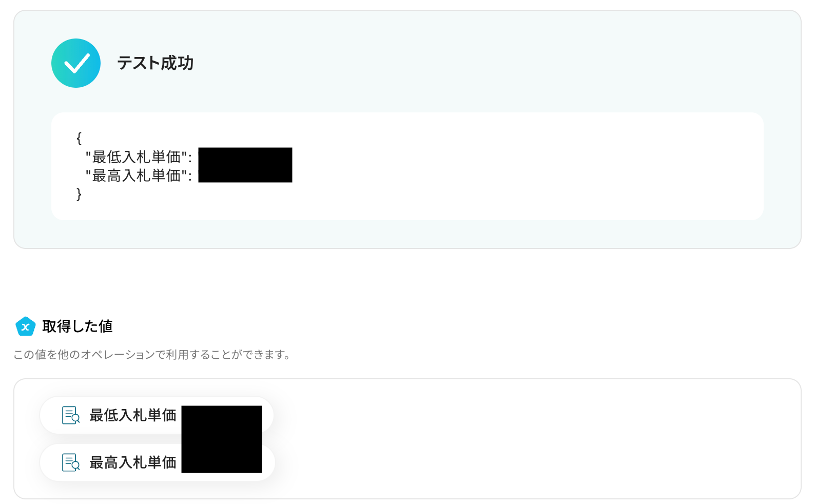The height and width of the screenshot is (504, 815).
Task: Click the document icon on 最低入札単価 chip
Action: point(71,415)
